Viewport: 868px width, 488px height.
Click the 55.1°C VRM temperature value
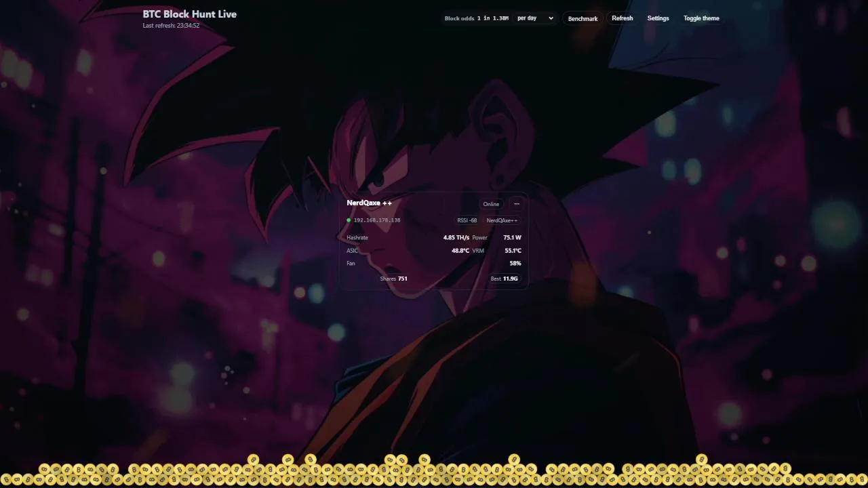coord(513,251)
